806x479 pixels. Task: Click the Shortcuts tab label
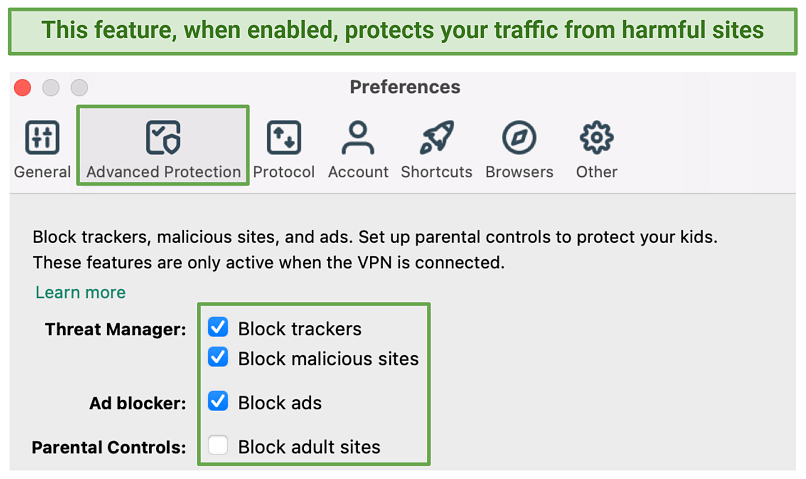pos(436,172)
